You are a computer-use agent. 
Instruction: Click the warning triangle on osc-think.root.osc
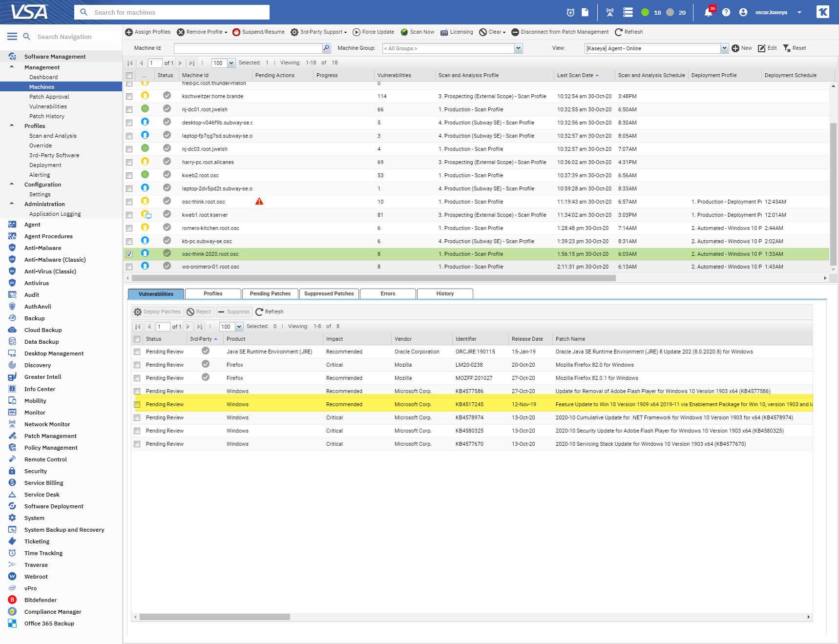pos(259,201)
